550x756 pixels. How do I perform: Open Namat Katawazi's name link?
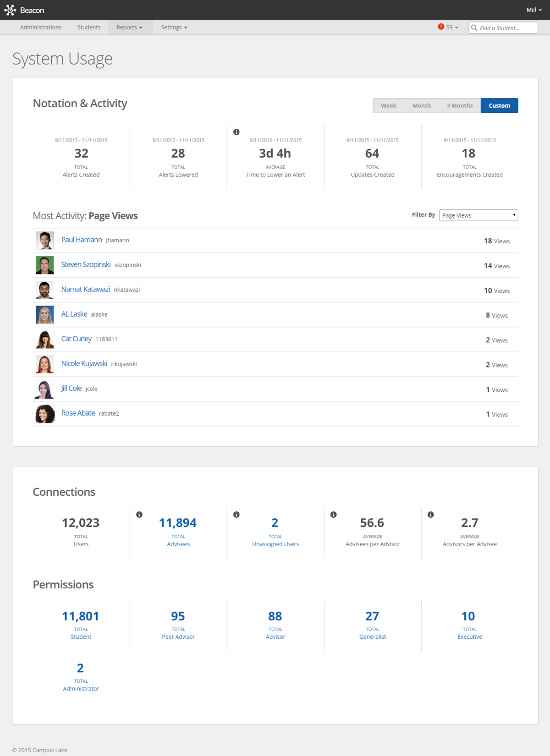coord(86,289)
